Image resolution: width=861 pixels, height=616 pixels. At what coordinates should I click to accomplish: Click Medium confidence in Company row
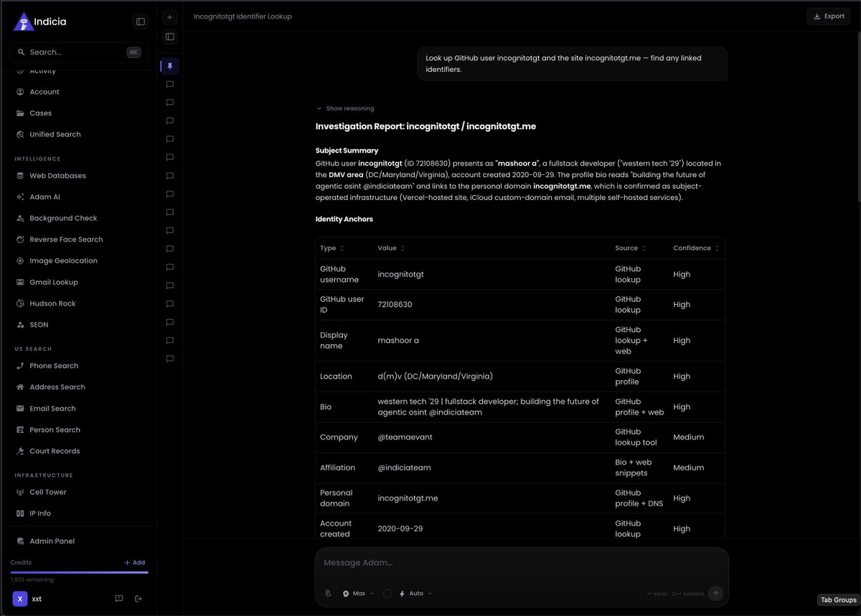[x=688, y=437]
